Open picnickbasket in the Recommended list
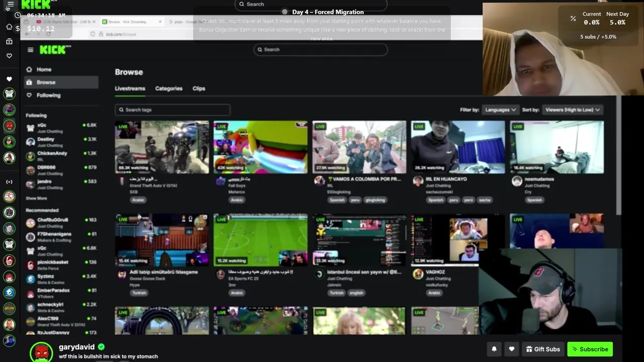Screen dimensions: 644x362 [x=61, y=264]
